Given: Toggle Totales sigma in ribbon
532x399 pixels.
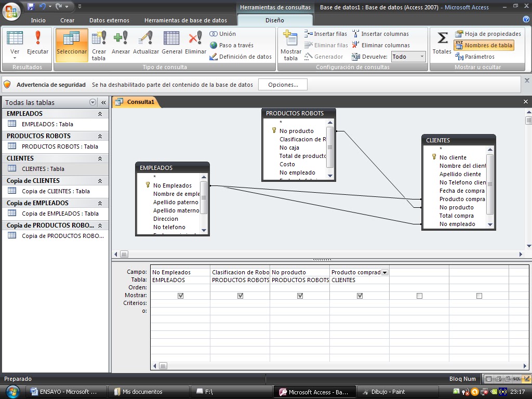Looking at the screenshot, I should [442, 43].
